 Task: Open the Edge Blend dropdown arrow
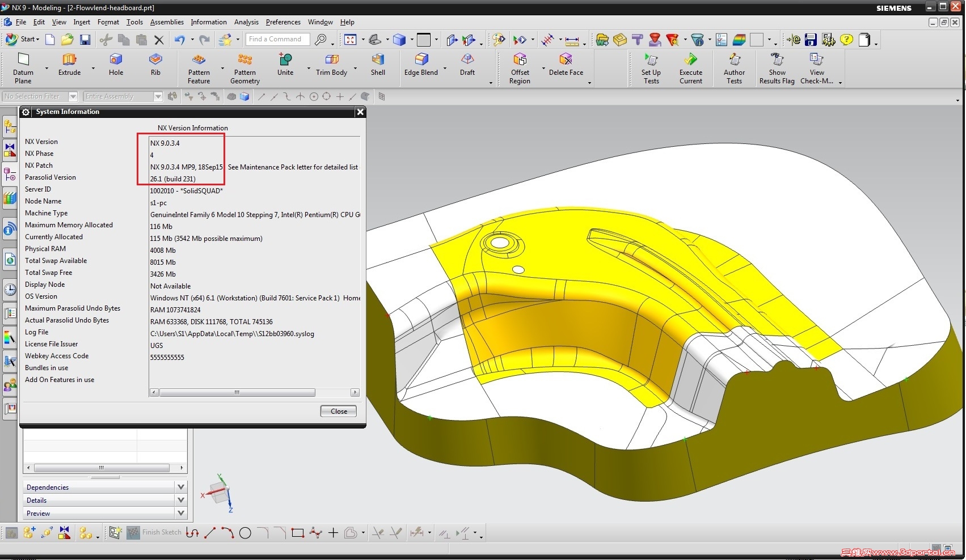[445, 69]
